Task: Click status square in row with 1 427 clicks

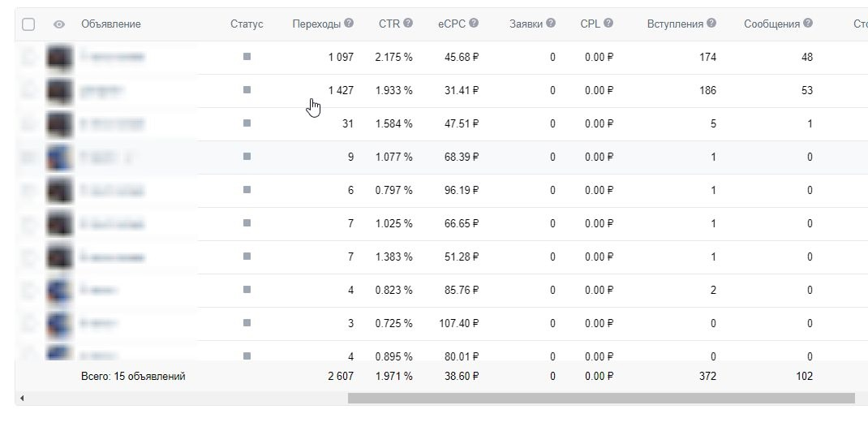Action: click(247, 90)
